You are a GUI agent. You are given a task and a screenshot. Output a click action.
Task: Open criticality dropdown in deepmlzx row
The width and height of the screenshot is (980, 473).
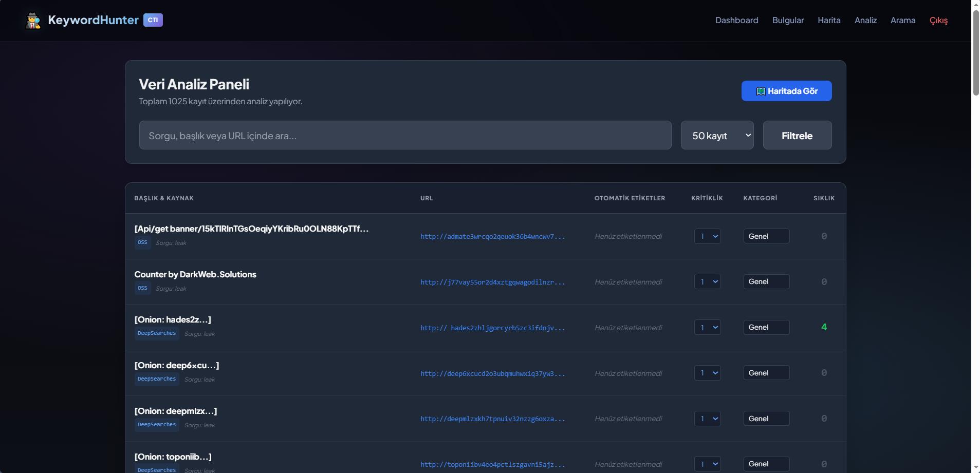(707, 419)
